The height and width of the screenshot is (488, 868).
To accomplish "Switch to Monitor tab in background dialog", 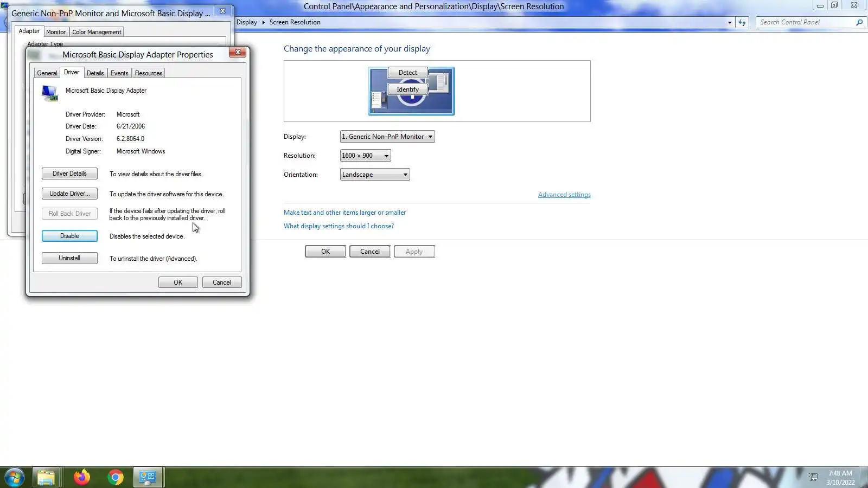I will tap(56, 32).
